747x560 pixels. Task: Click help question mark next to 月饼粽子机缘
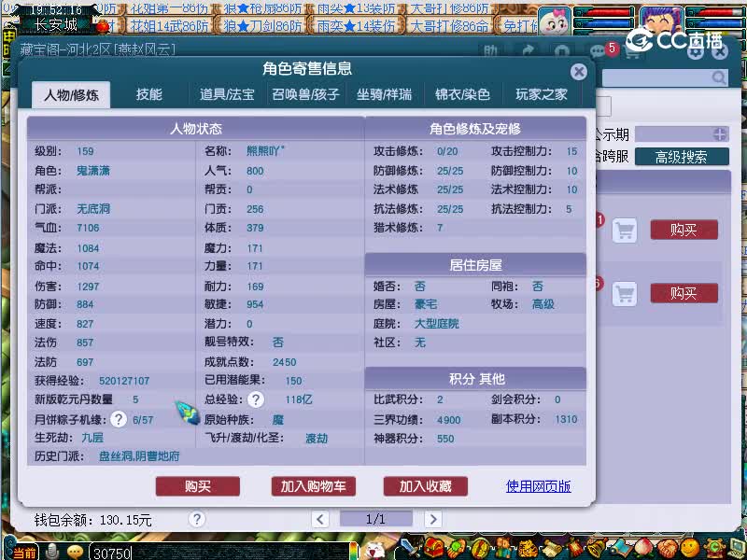click(x=119, y=419)
